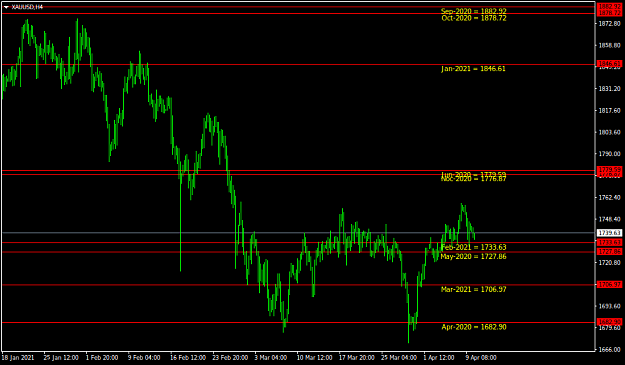This screenshot has height=365, width=625.
Task: Select the Jan-2021 = 1846.61 label
Action: [473, 69]
